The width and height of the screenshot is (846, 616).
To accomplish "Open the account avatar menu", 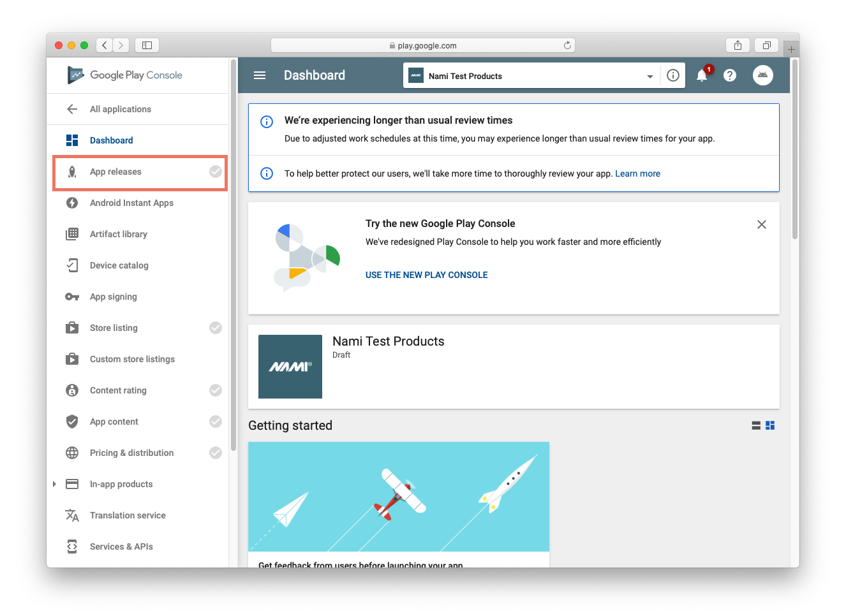I will pos(763,75).
